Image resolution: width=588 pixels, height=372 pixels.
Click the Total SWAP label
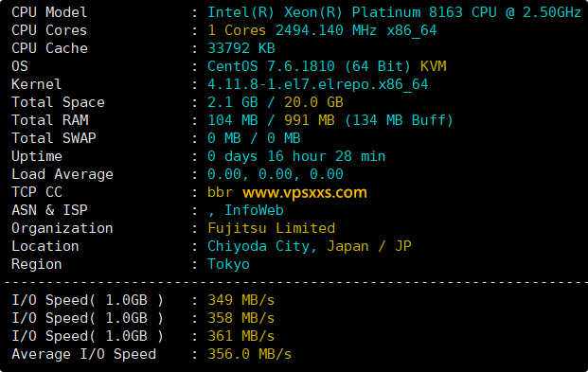tap(54, 138)
